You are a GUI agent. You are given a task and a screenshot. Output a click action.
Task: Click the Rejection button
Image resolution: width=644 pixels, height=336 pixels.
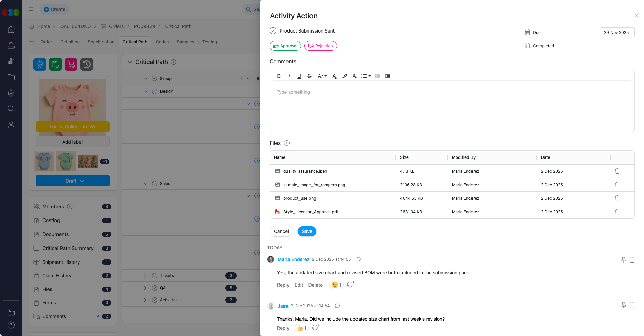tap(320, 46)
